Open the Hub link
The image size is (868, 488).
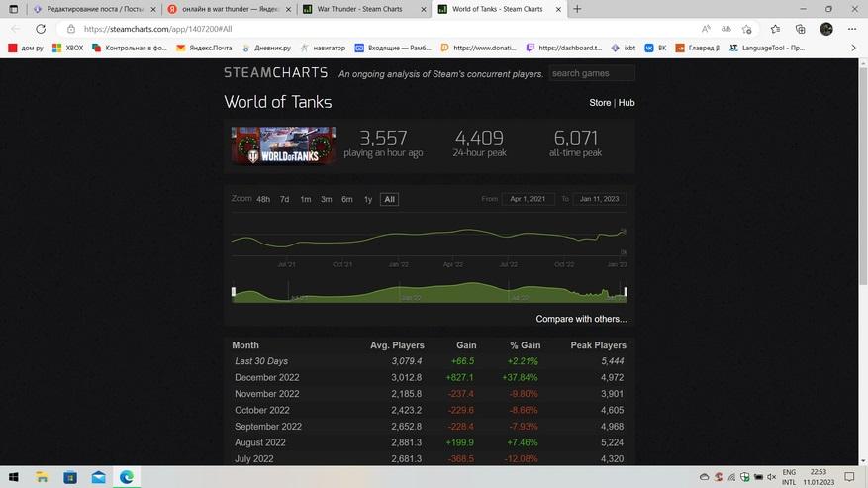627,103
